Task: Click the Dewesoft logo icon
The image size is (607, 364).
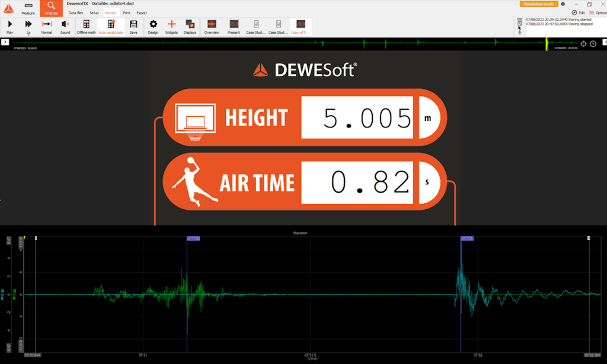Action: [8, 8]
